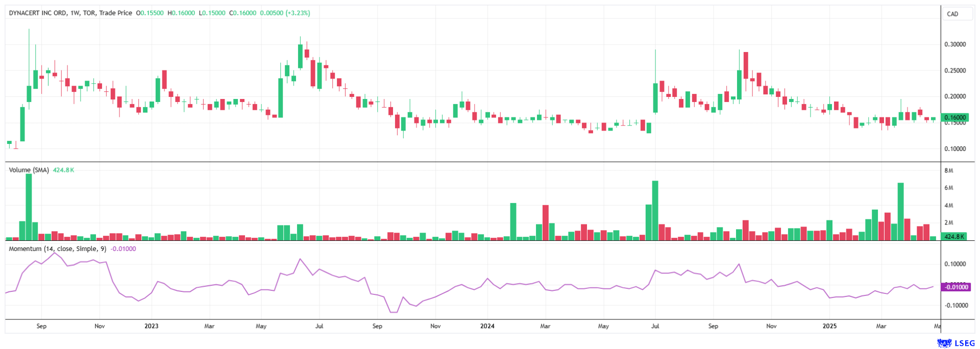Select the Momentum (14, close, Simple, 9) label
Viewport: 980px width, 349px height.
click(x=57, y=248)
